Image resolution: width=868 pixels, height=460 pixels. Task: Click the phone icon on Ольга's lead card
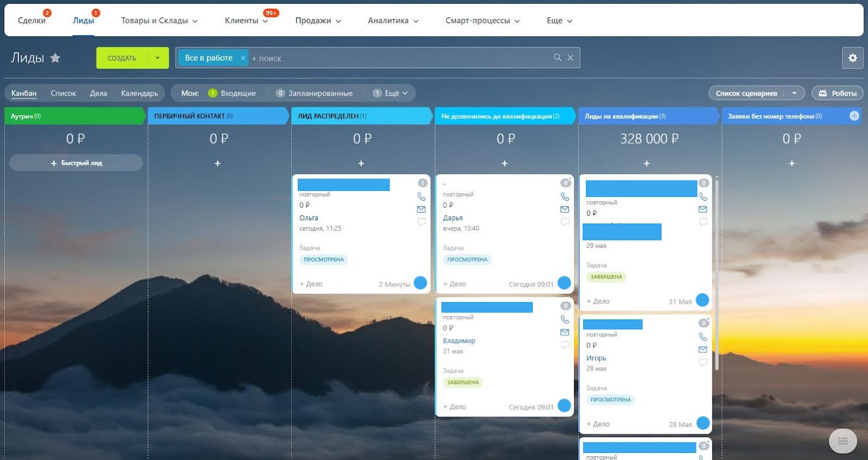point(421,196)
